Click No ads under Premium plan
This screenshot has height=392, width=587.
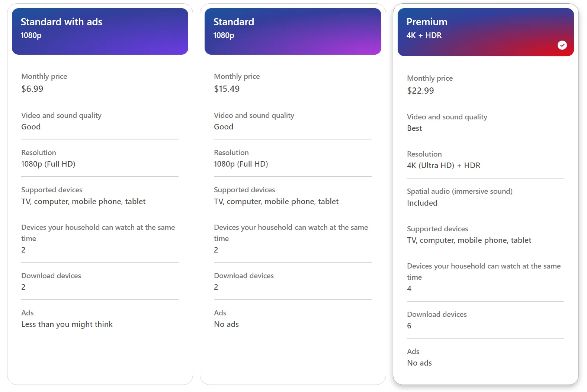pos(419,363)
